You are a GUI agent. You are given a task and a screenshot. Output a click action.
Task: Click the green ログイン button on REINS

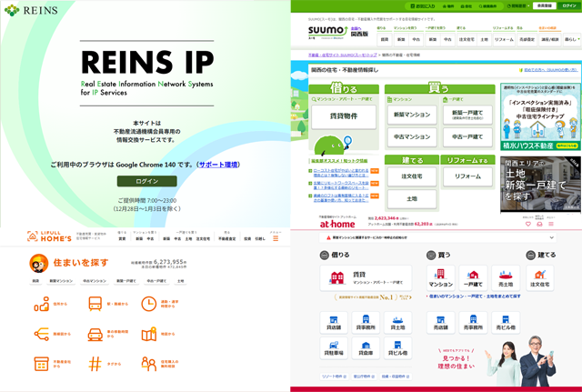(x=146, y=181)
